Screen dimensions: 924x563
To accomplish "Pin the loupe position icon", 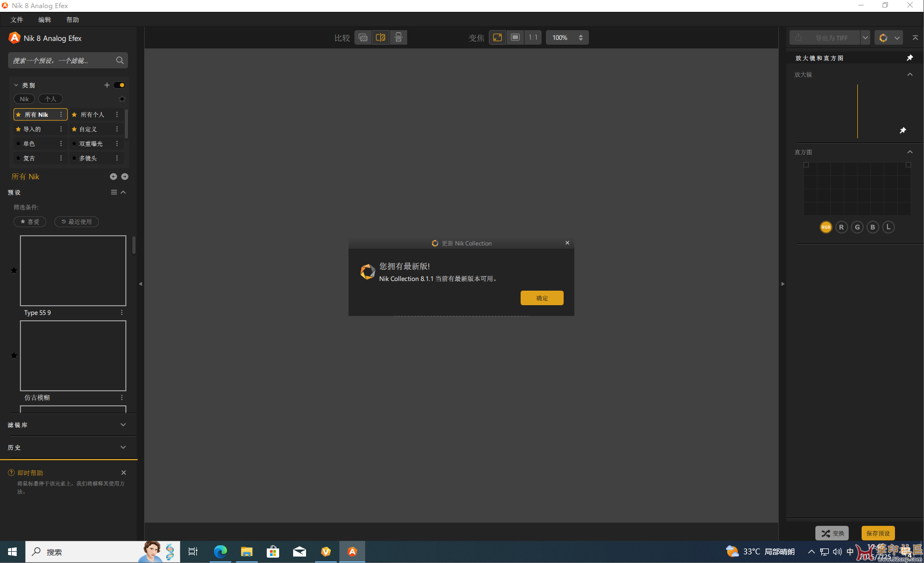I will 903,130.
